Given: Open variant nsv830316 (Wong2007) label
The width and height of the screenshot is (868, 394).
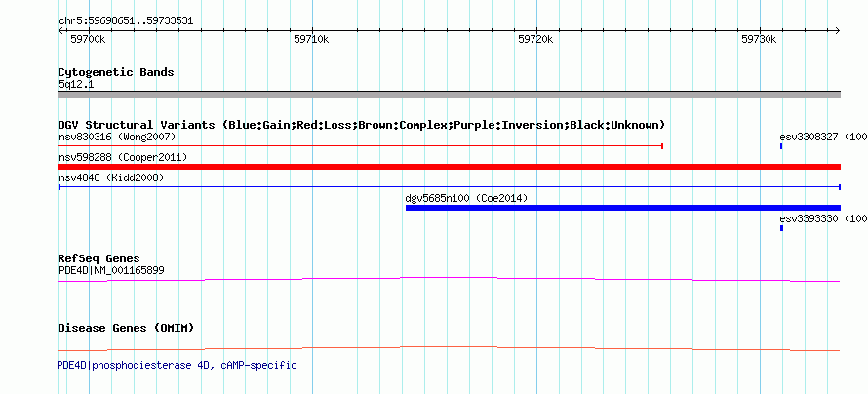Looking at the screenshot, I should click(117, 137).
